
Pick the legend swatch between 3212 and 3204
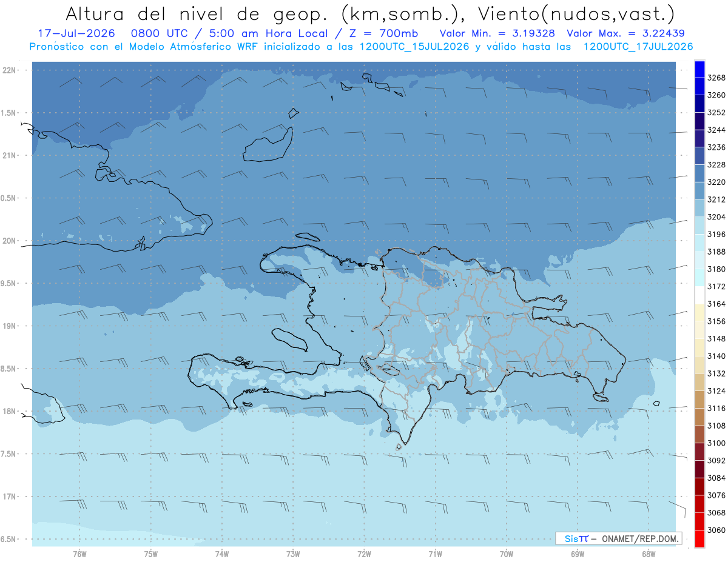[x=699, y=209]
